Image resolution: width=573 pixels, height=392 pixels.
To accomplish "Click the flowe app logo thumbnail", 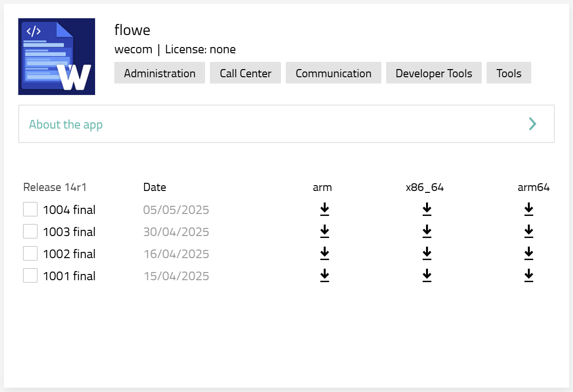I will 57,57.
